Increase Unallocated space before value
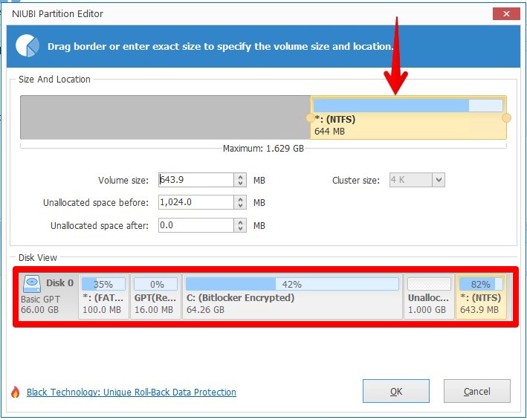This screenshot has width=527, height=420. pos(240,199)
